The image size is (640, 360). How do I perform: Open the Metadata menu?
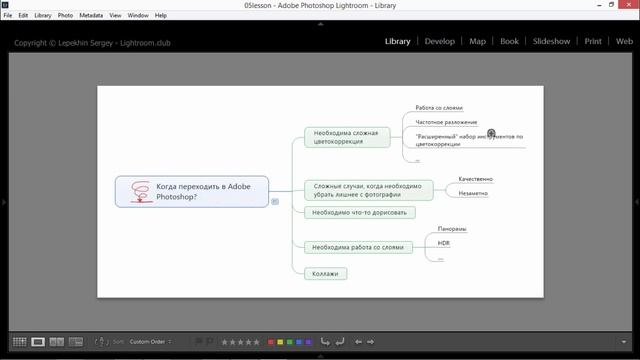click(91, 16)
